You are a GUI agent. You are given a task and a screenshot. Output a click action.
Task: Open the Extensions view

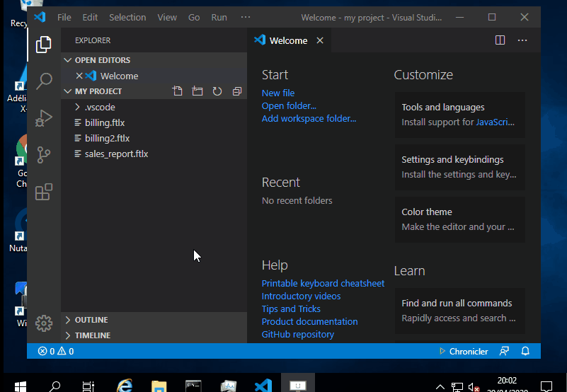coord(44,192)
